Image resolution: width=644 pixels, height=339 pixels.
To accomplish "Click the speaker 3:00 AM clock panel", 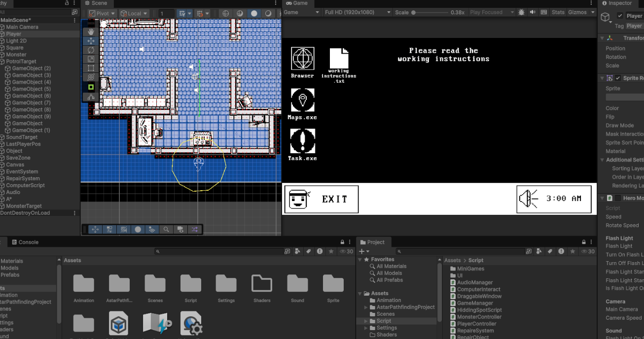I will (x=554, y=199).
